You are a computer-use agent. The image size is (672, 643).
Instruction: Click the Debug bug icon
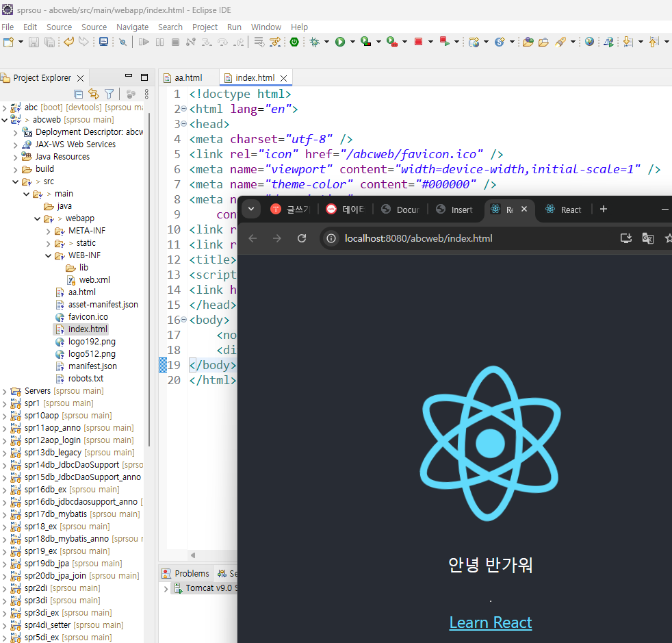click(315, 42)
